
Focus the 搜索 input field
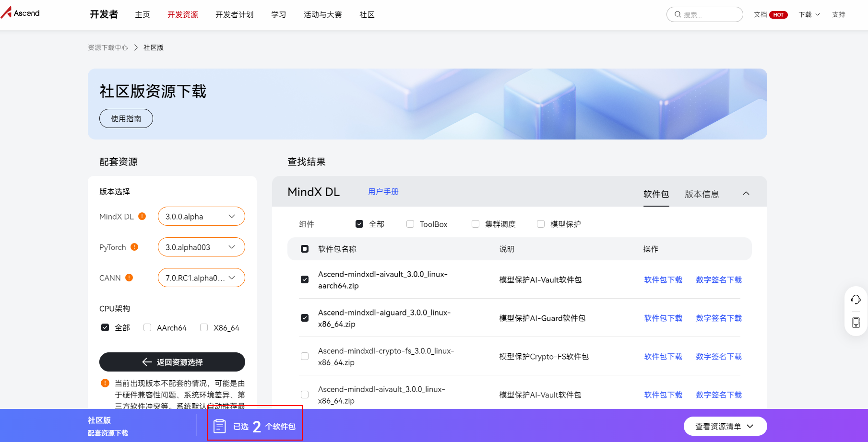[705, 14]
